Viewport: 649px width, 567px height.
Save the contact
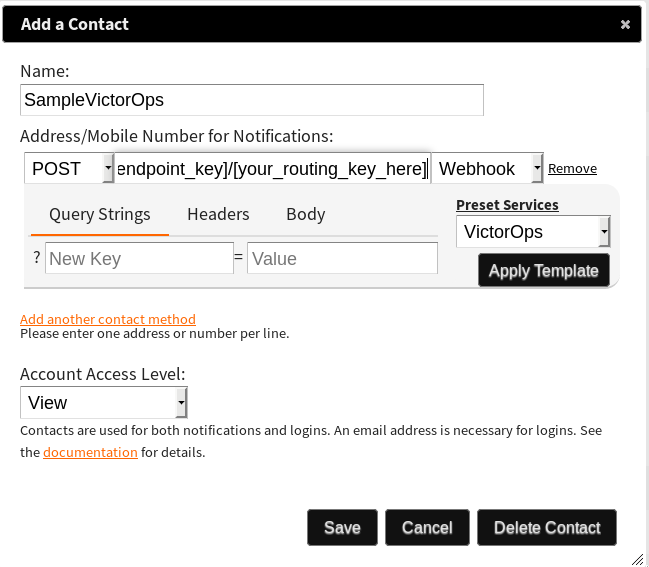click(342, 528)
